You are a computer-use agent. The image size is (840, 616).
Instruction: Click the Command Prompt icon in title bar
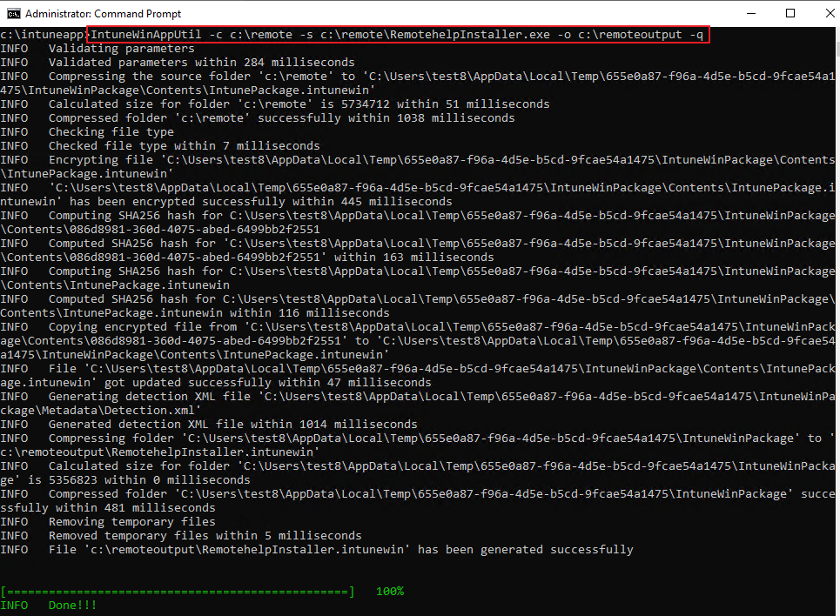click(13, 13)
